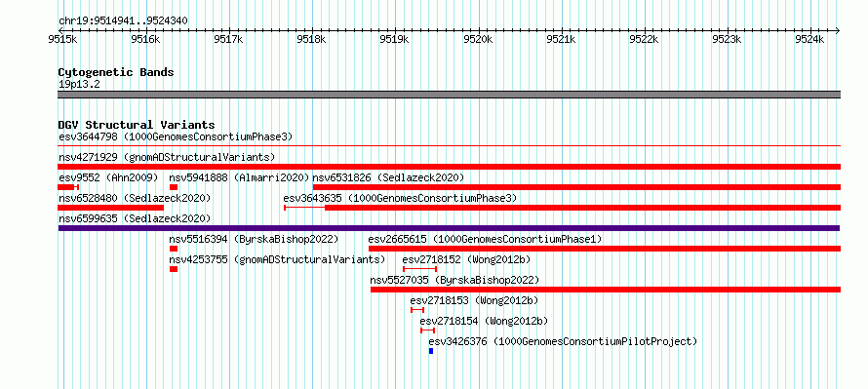Image resolution: width=868 pixels, height=389 pixels.
Task: Open the nsv6528480 (Sedlazeck2020) label
Action: [135, 198]
